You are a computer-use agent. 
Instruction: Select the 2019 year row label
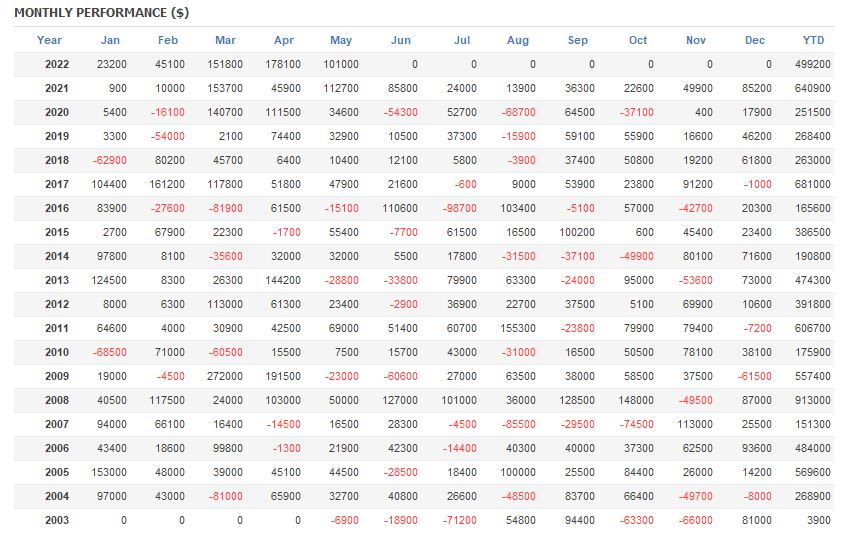coord(57,136)
